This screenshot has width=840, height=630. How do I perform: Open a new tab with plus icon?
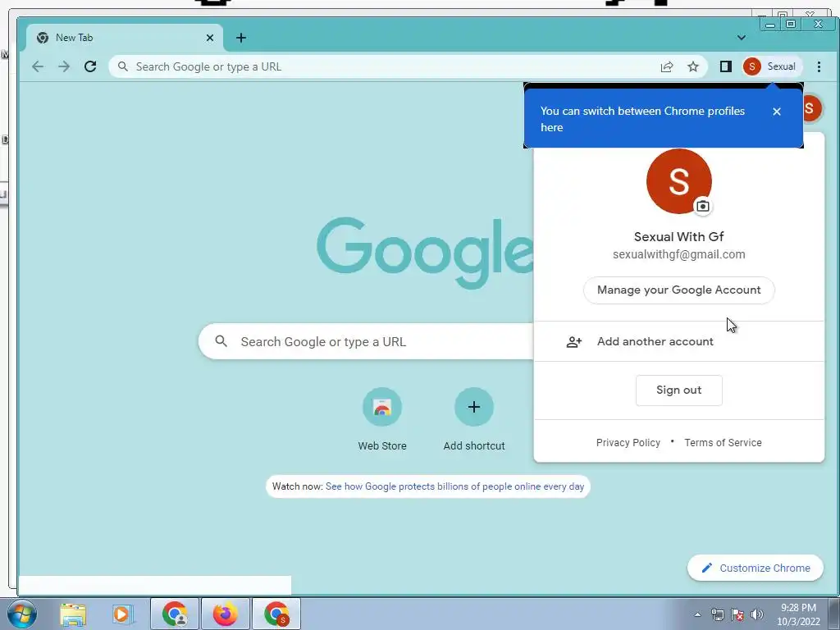241,38
